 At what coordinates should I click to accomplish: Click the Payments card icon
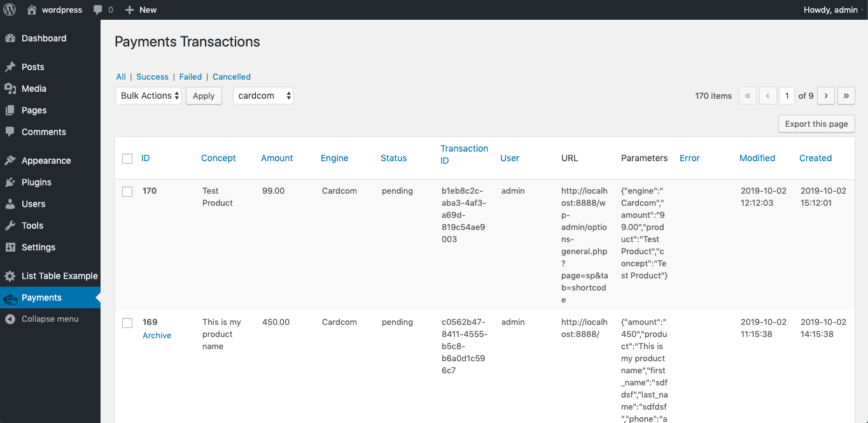tap(10, 298)
